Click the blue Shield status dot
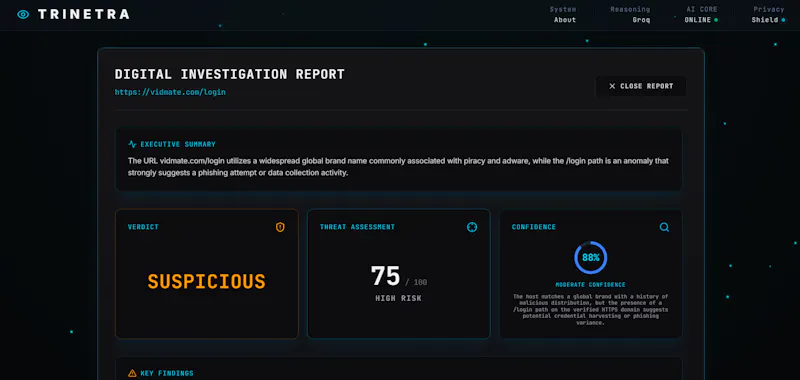800x380 pixels. (783, 20)
